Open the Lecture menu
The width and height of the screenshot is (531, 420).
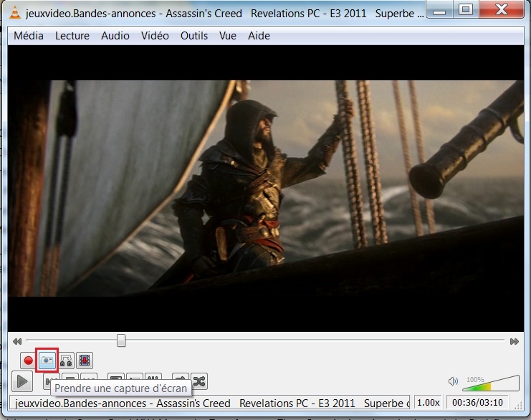[72, 36]
